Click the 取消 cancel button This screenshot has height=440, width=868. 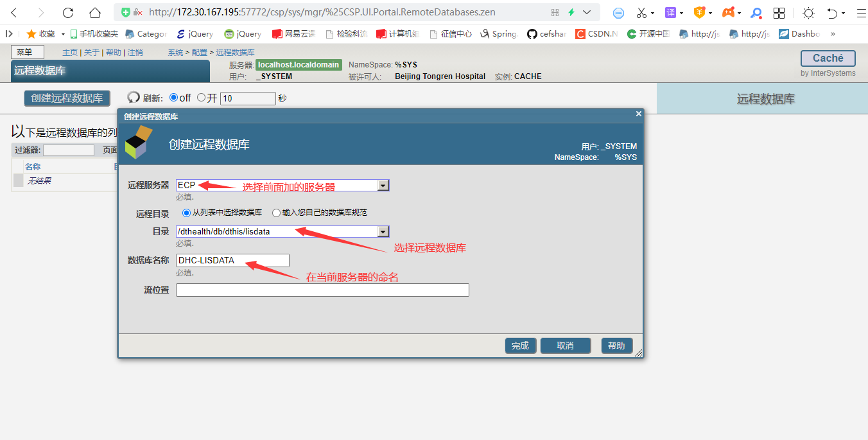pyautogui.click(x=565, y=346)
